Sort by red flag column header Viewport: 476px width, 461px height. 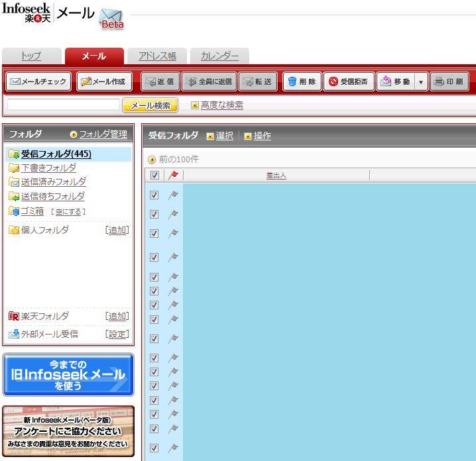click(174, 175)
